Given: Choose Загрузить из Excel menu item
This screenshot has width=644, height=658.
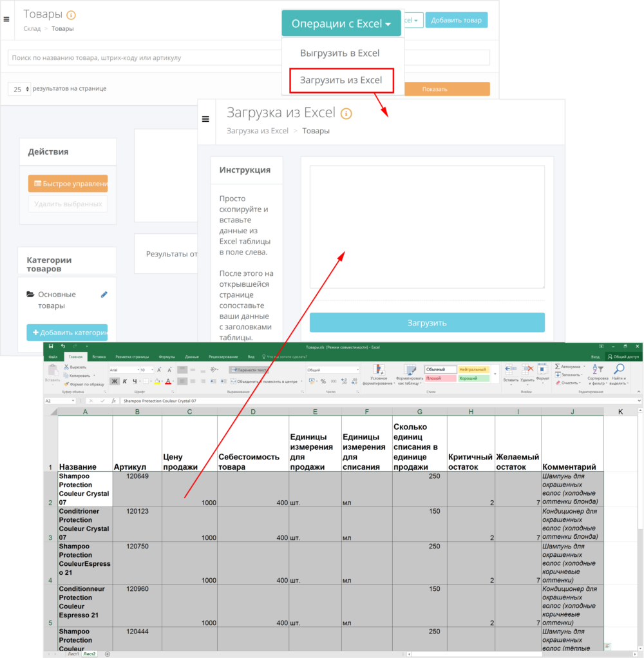Looking at the screenshot, I should click(341, 80).
